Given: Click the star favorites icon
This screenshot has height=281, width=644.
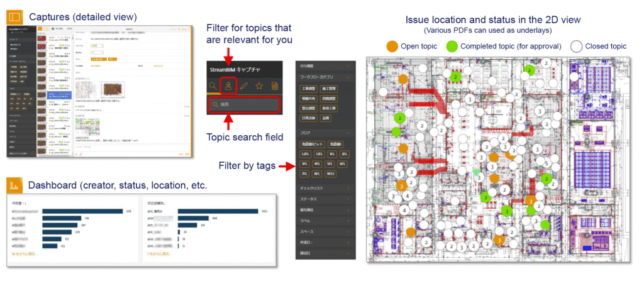Looking at the screenshot, I should click(x=259, y=85).
